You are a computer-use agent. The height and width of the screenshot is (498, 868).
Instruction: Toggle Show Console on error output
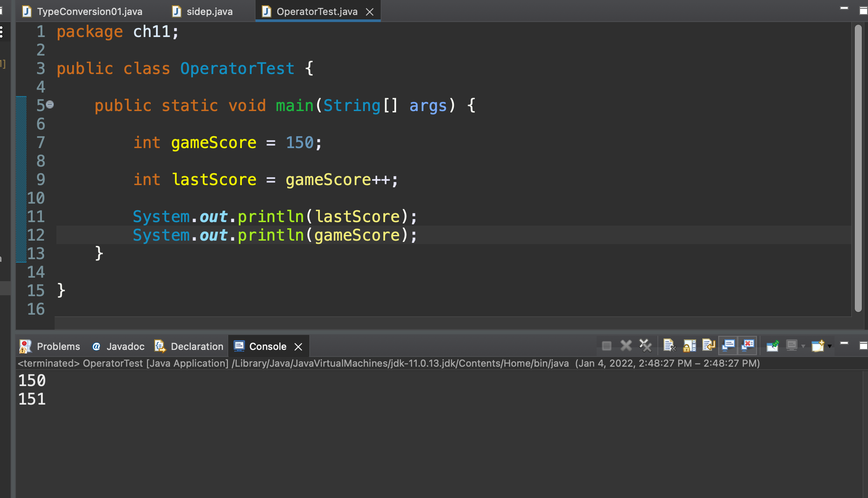click(x=748, y=346)
